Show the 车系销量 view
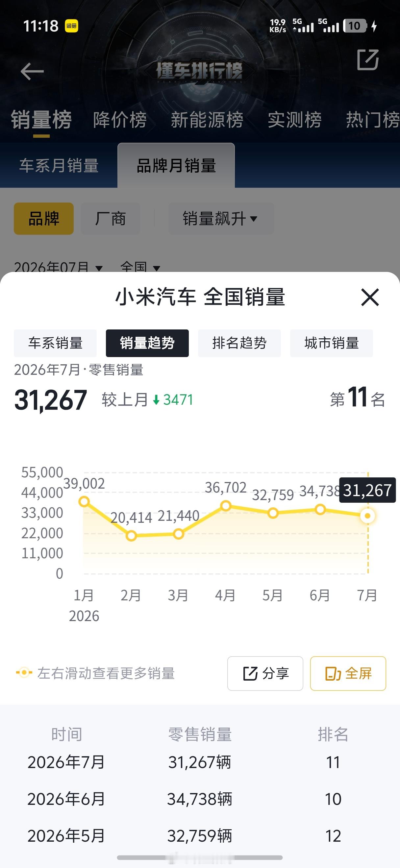 55,343
